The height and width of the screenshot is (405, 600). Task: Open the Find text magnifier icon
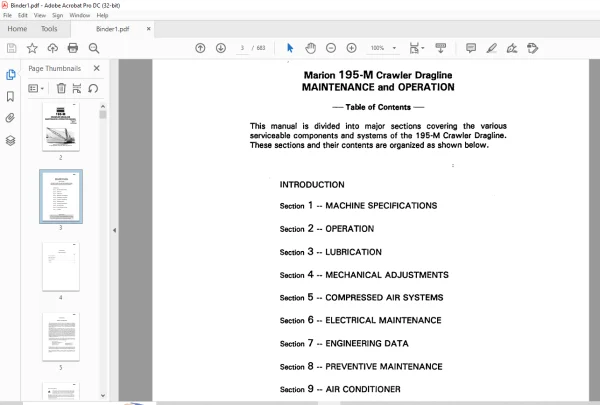[94, 48]
